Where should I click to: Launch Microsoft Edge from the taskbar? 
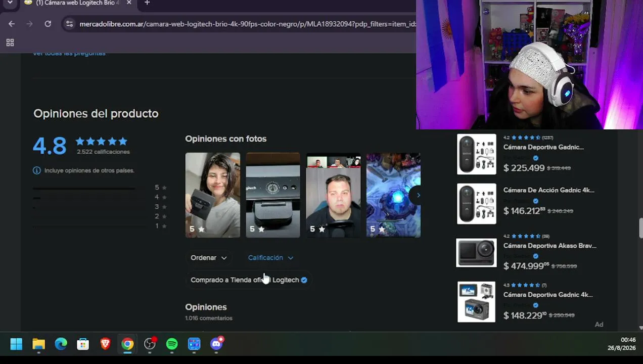coord(61,344)
